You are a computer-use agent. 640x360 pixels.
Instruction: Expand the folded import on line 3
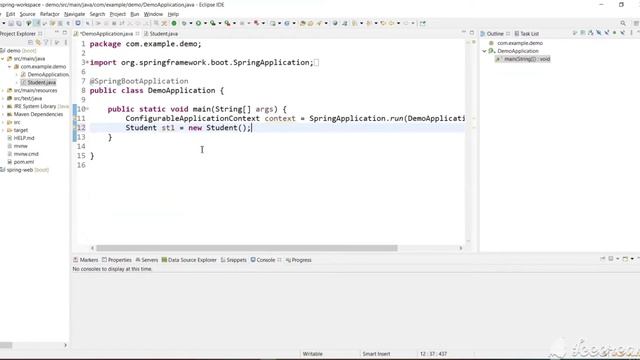point(87,62)
